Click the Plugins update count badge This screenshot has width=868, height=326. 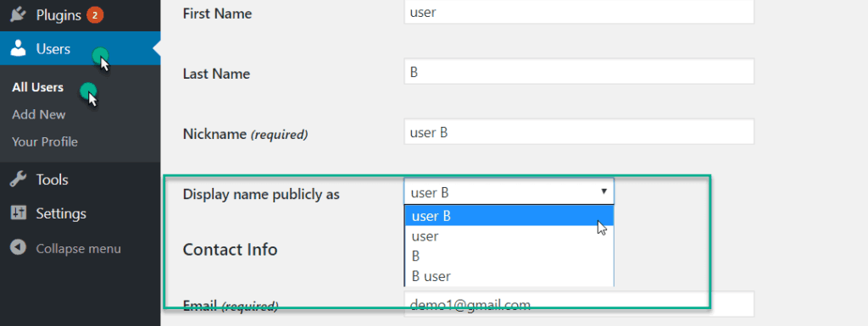(95, 15)
